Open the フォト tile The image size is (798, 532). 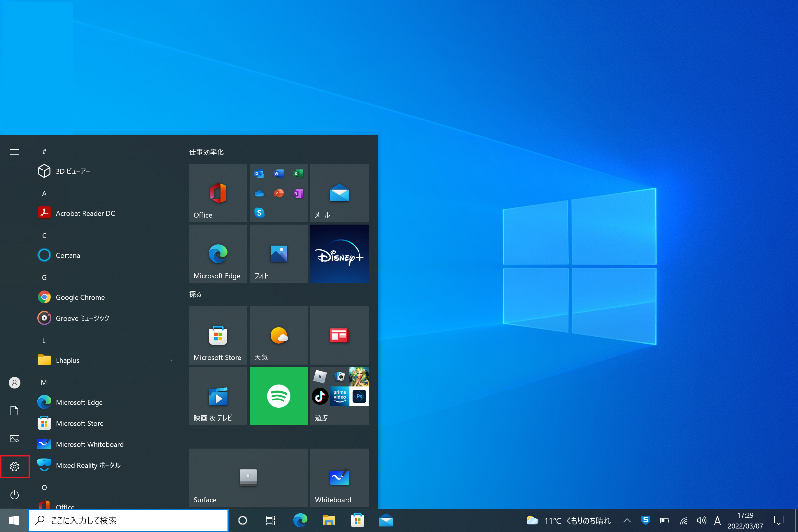point(279,254)
